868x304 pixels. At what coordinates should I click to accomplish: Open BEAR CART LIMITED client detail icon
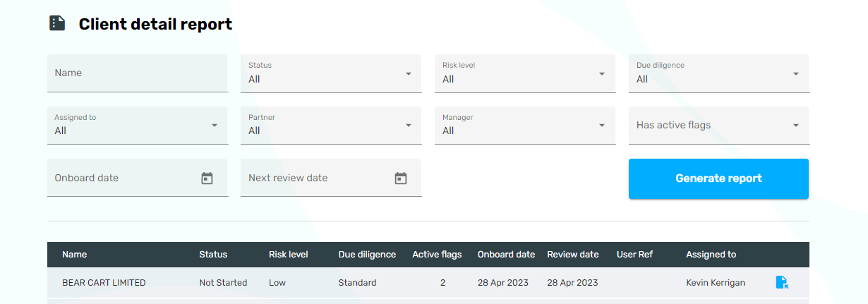(782, 282)
